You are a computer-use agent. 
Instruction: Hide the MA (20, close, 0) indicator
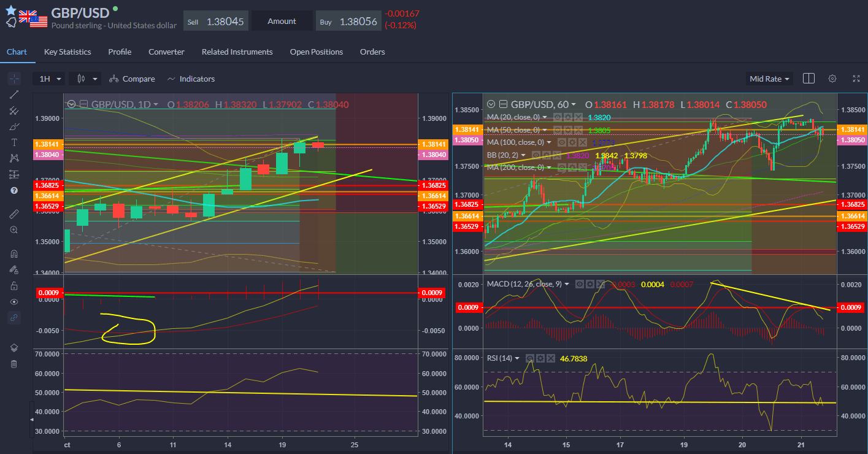click(x=558, y=117)
